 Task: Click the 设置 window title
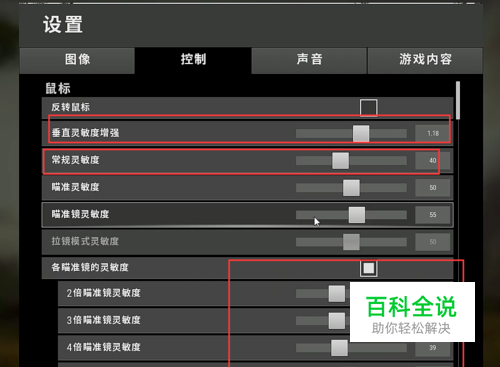click(63, 25)
